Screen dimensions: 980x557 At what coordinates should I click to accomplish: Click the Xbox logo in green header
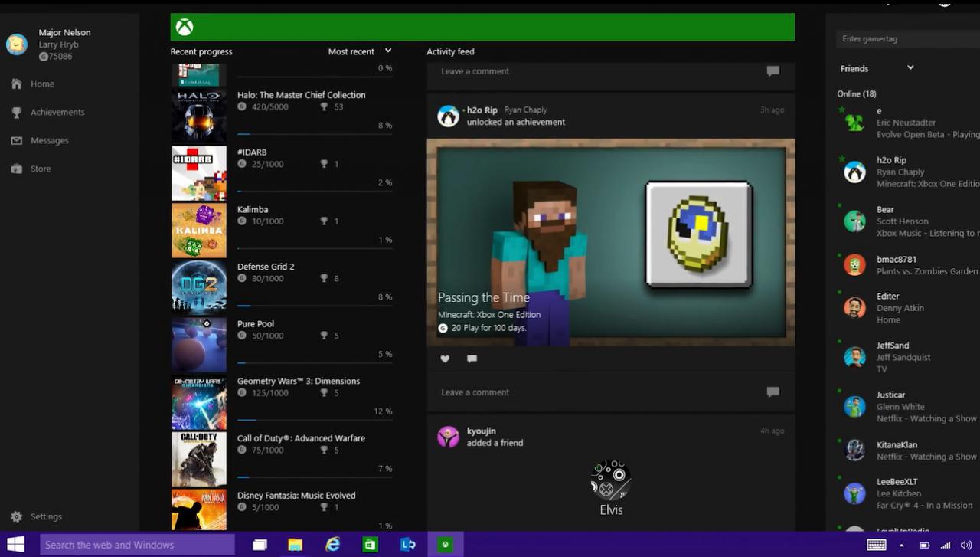tap(185, 28)
